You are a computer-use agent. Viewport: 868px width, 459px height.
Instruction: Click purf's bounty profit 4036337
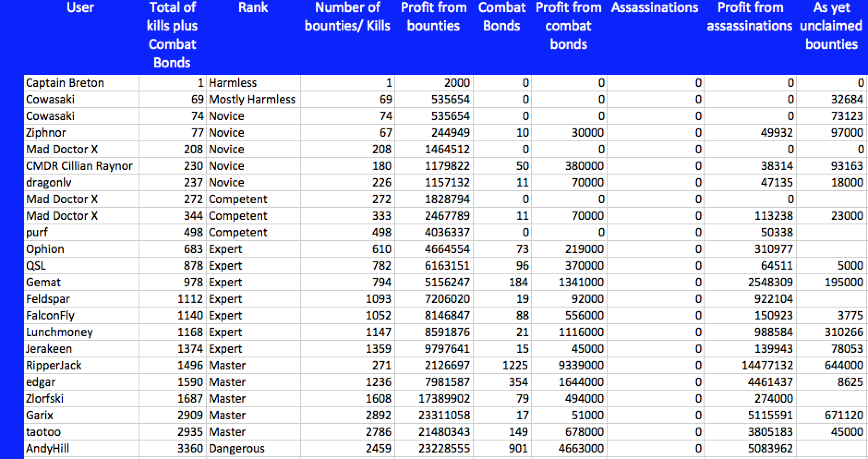pos(434,232)
